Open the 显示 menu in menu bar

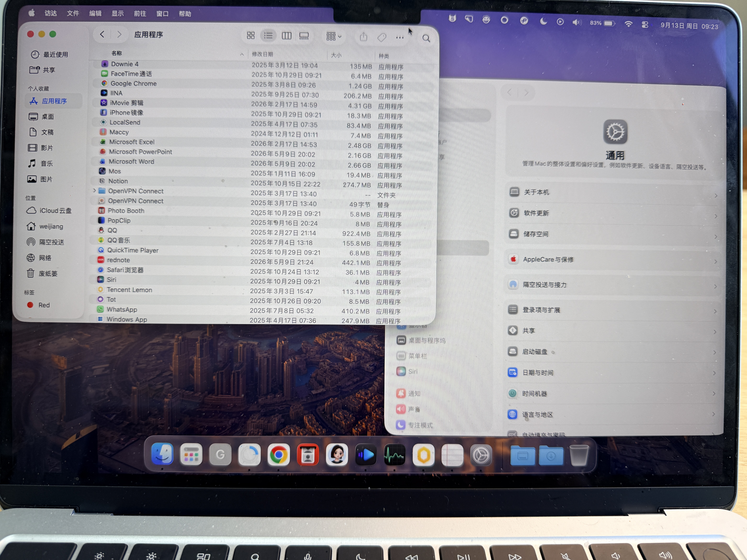[x=118, y=13]
